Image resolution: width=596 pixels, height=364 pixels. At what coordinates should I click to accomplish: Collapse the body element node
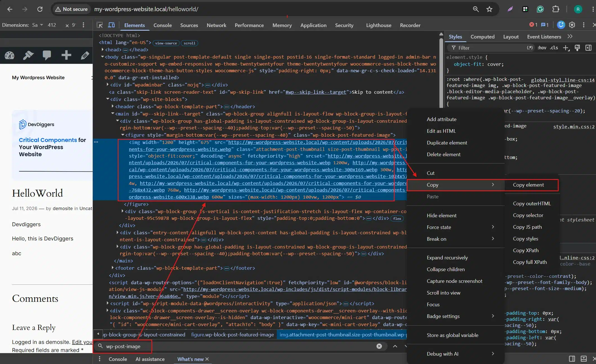pos(102,57)
